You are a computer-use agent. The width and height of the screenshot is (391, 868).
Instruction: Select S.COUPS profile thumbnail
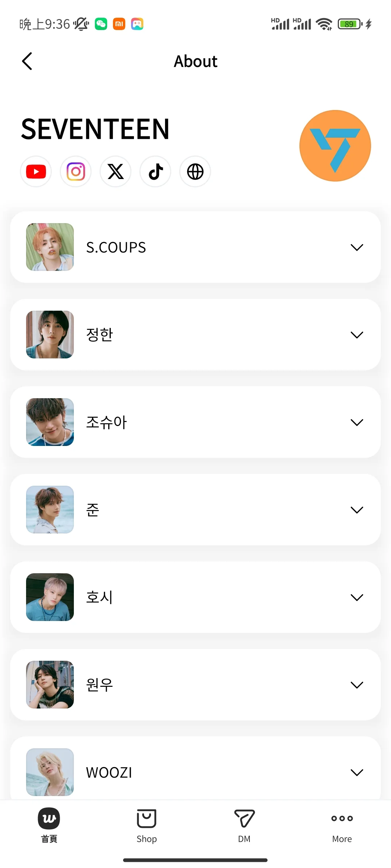pos(50,247)
